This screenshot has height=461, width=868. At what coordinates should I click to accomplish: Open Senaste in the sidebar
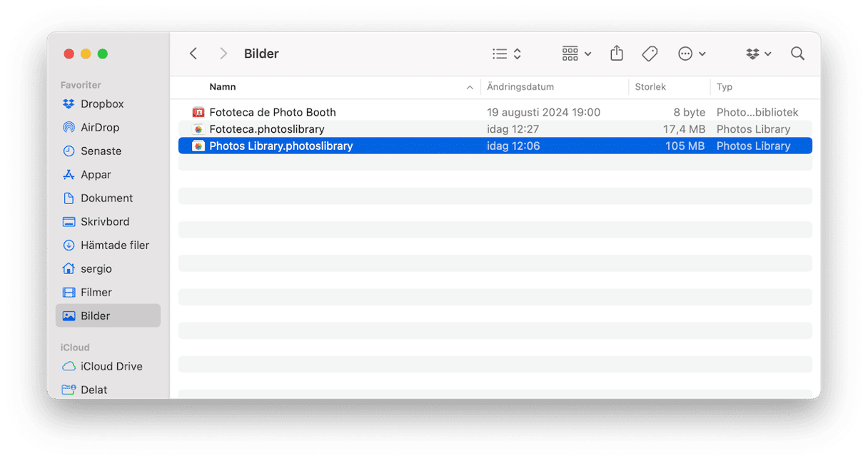(x=108, y=151)
